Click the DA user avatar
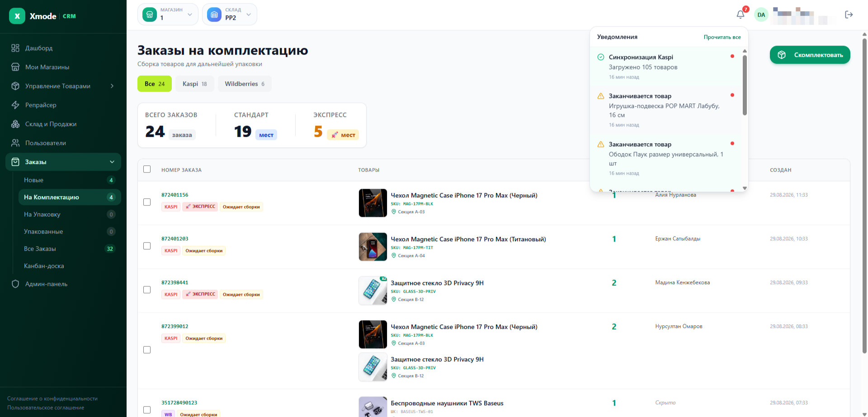 [x=761, y=14]
